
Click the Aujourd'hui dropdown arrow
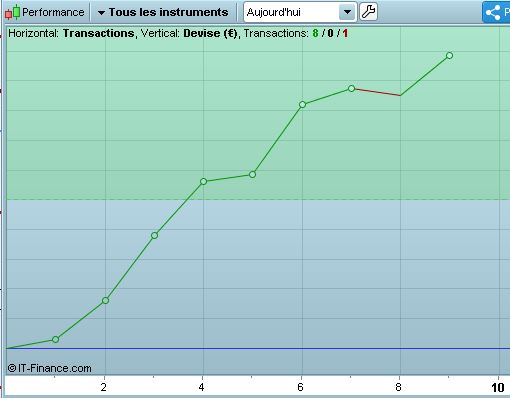(347, 12)
